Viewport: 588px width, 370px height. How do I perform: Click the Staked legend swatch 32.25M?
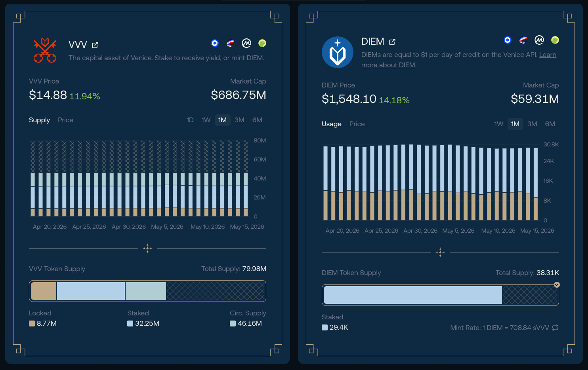[x=130, y=324]
